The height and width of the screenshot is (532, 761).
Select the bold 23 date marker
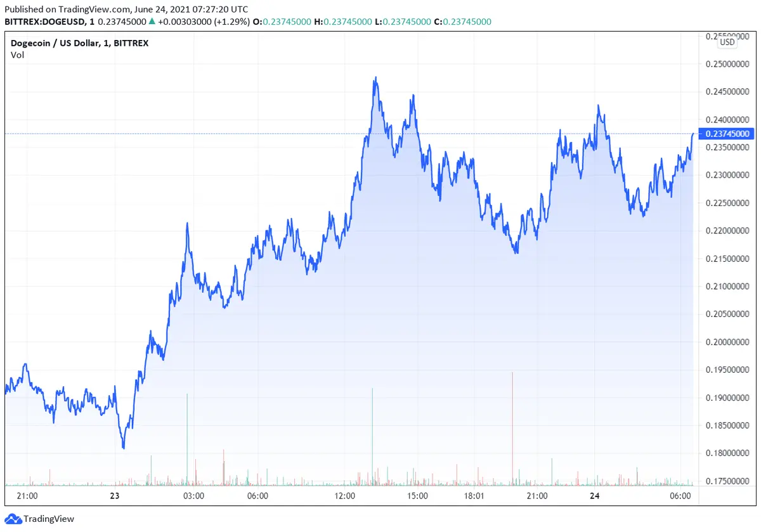coord(115,496)
